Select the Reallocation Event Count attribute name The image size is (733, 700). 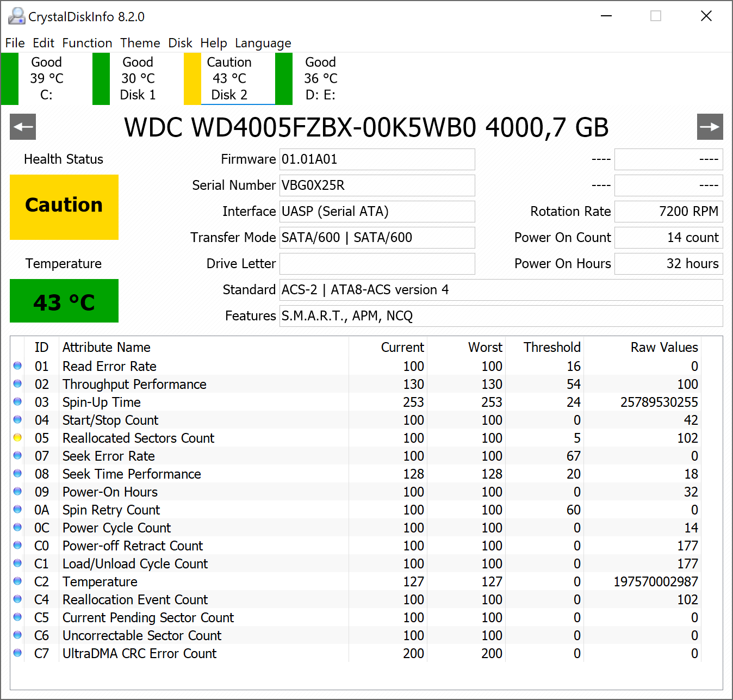click(x=135, y=599)
